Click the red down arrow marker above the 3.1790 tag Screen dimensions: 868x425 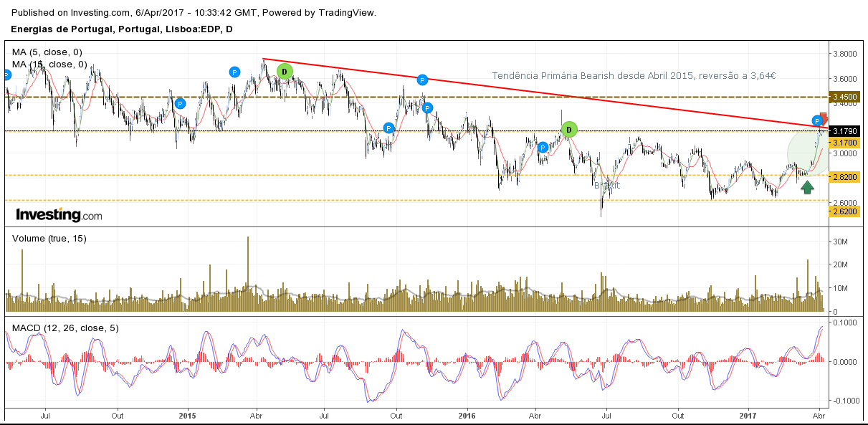(x=824, y=118)
